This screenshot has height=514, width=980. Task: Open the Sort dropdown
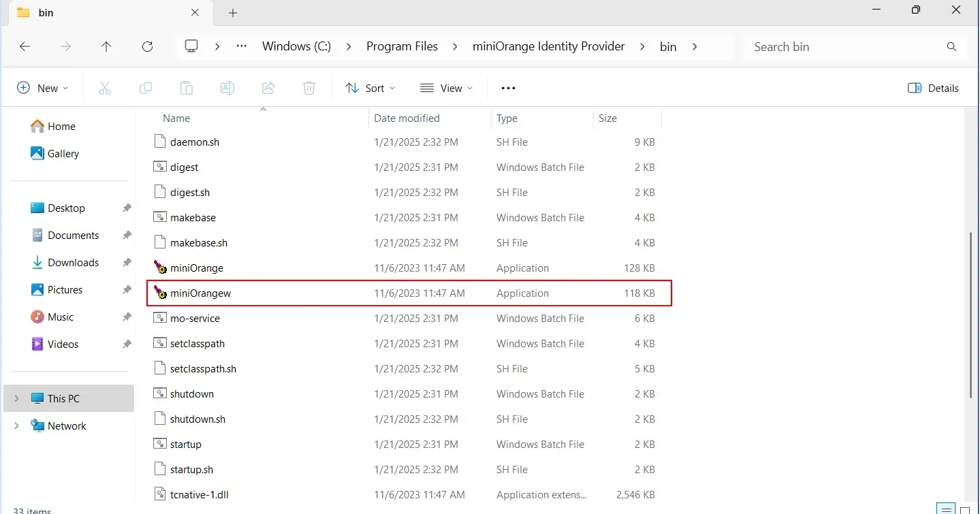click(370, 88)
